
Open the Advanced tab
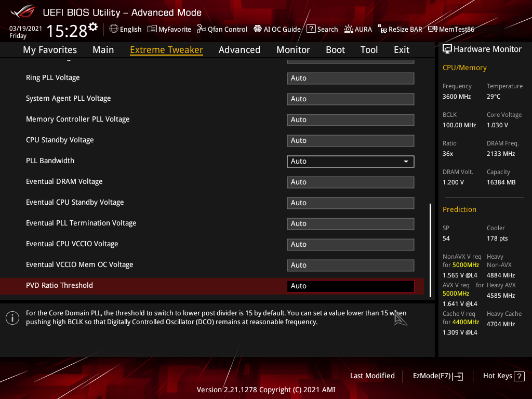pos(239,50)
